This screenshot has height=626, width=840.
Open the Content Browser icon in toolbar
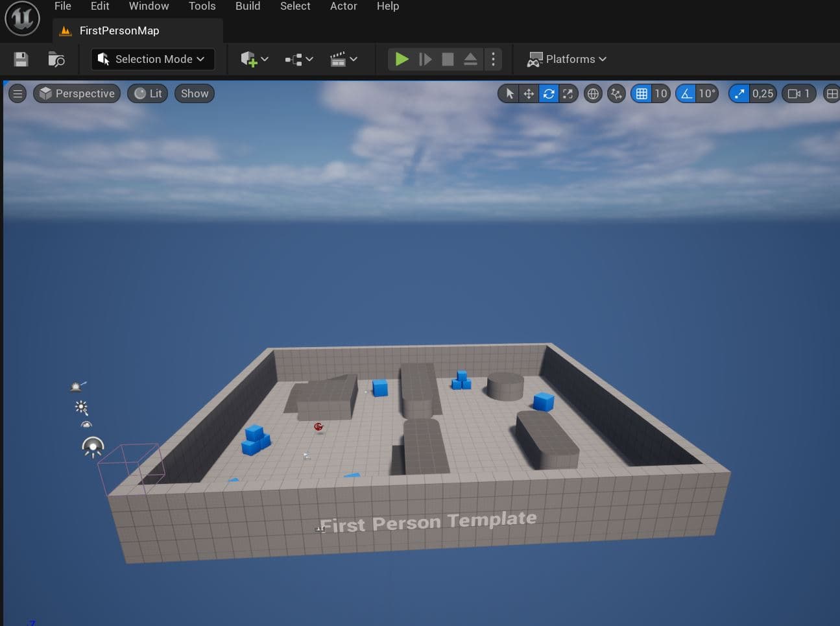(56, 59)
